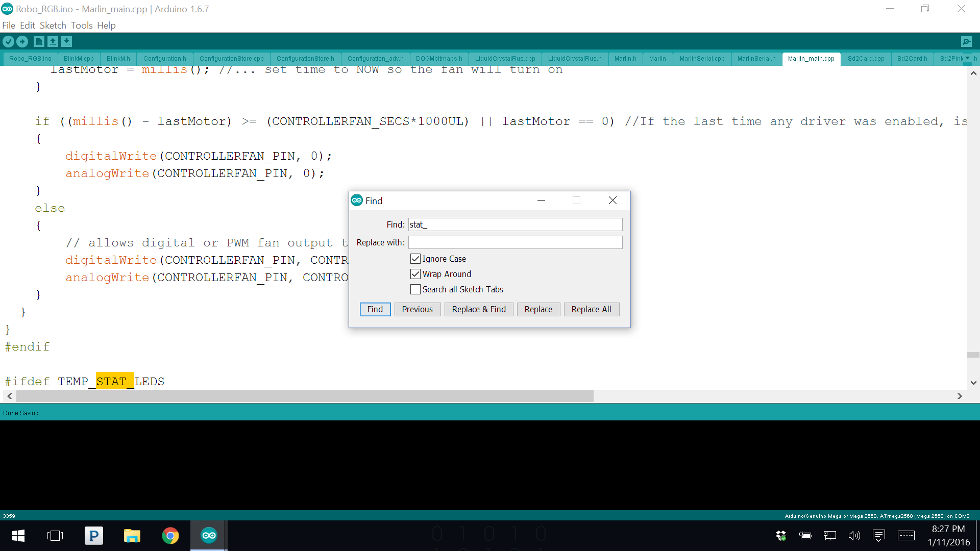
Task: Select the Arduino app on taskbar
Action: click(209, 536)
